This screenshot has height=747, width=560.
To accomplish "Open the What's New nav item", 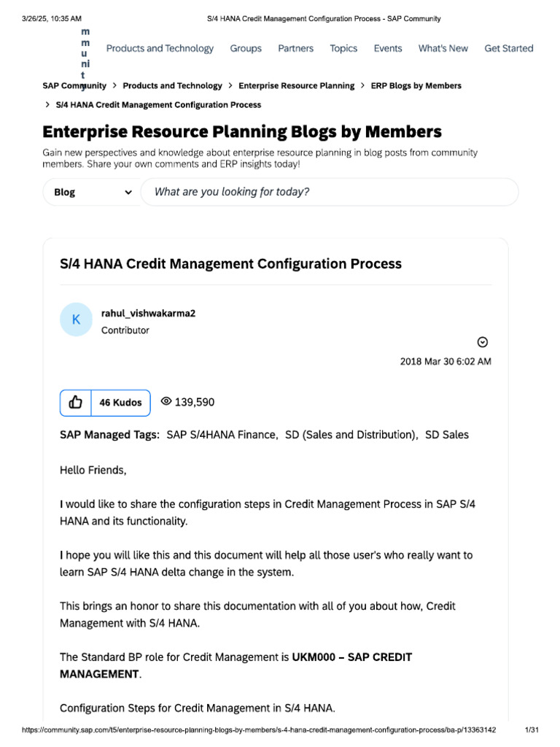I will [443, 49].
